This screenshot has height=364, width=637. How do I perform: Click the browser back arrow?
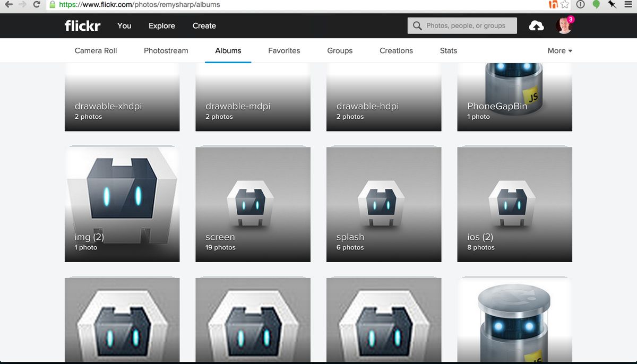click(9, 4)
